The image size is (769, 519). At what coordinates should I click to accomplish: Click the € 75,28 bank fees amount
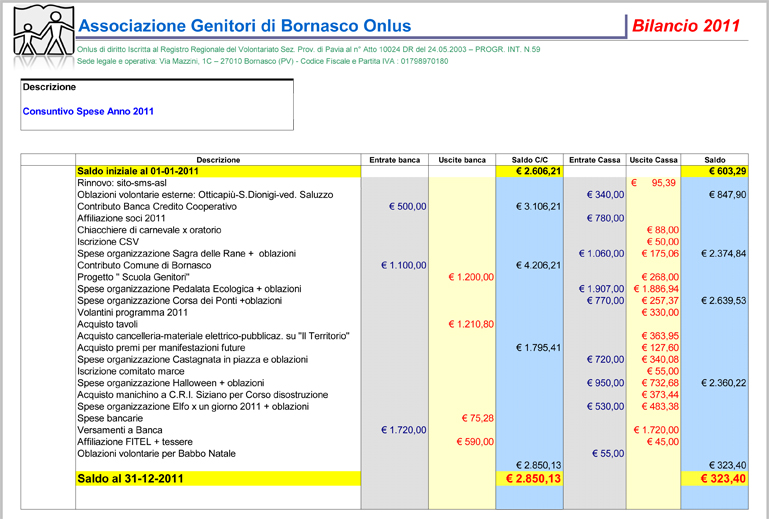tap(476, 418)
